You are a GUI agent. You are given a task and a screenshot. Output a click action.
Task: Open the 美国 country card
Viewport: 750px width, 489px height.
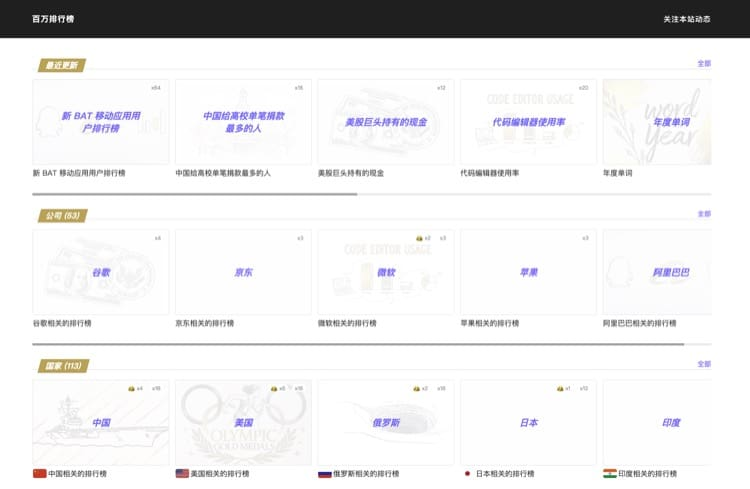[243, 422]
